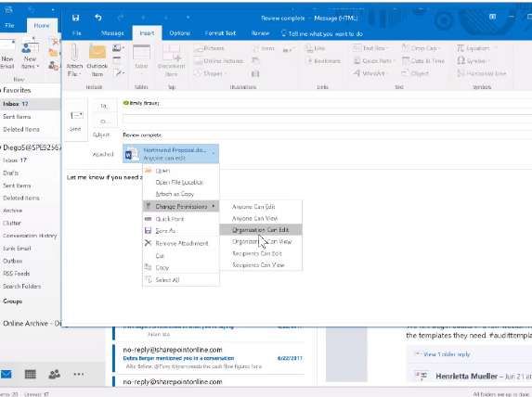
Task: Choose Attach as Copy
Action: pos(180,194)
